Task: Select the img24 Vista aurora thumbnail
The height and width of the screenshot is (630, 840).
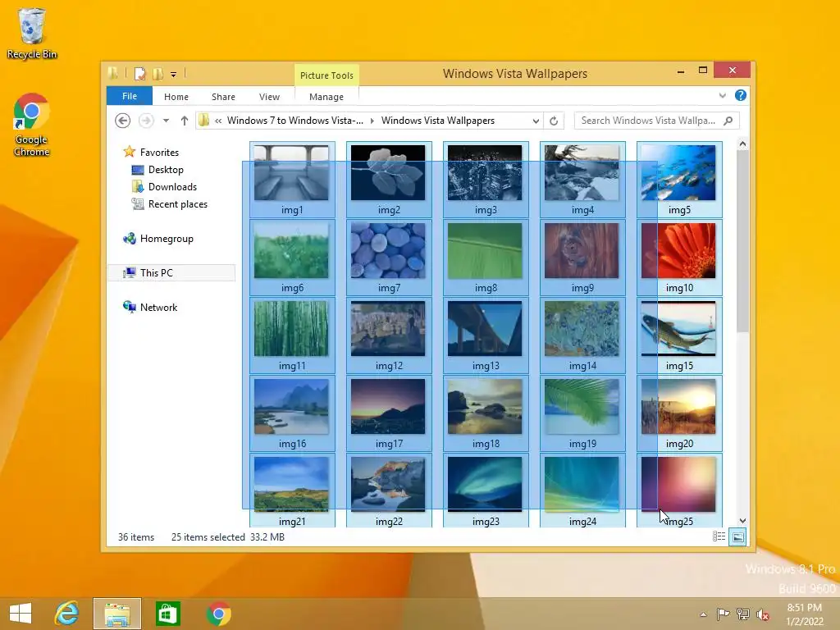Action: tap(582, 484)
